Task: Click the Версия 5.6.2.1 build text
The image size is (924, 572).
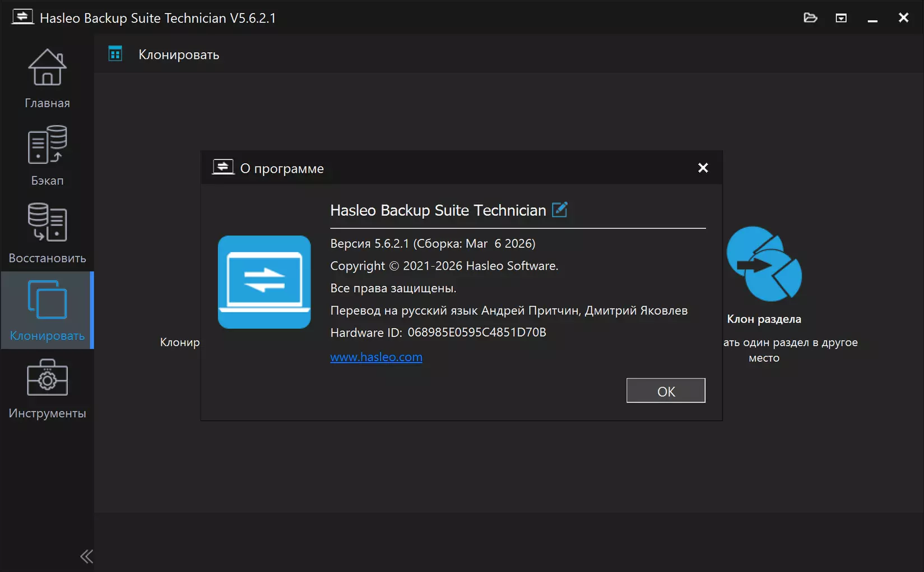Action: point(432,243)
